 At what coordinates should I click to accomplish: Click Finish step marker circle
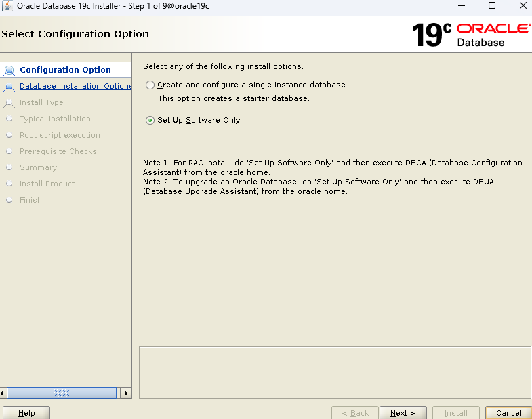click(x=9, y=200)
